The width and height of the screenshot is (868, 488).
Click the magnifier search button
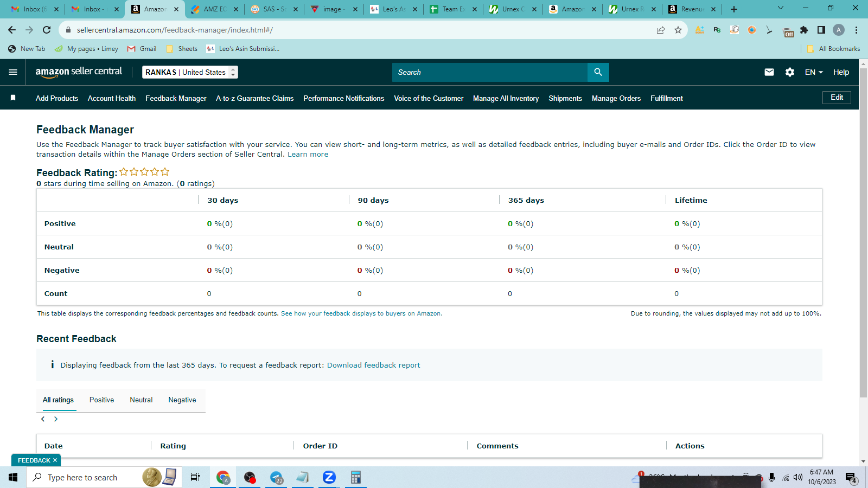click(598, 72)
